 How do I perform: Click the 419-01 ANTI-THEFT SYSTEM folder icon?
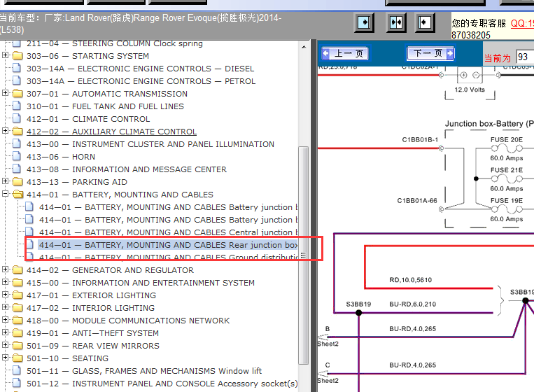tap(17, 333)
